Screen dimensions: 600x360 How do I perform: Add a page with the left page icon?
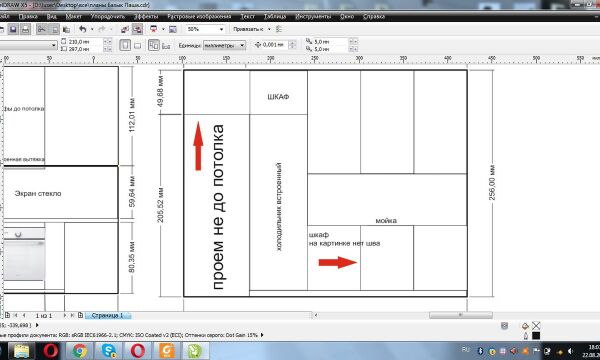7,315
